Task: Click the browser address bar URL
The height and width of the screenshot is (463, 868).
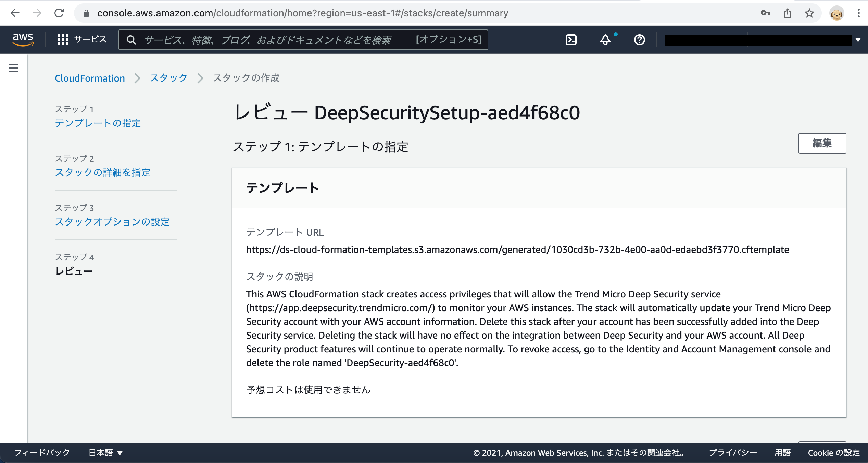Action: (303, 13)
